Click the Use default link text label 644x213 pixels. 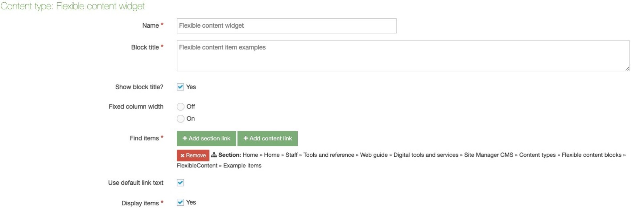click(136, 183)
